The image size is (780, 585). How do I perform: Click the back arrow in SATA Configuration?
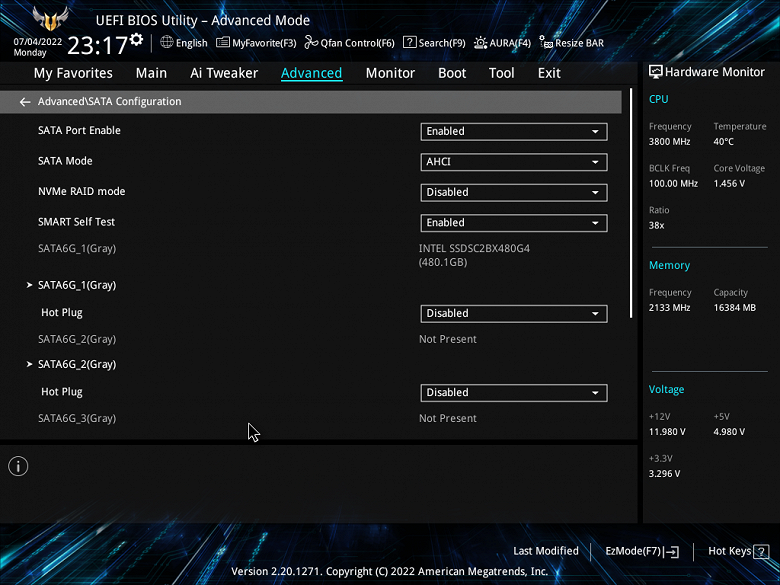tap(25, 102)
